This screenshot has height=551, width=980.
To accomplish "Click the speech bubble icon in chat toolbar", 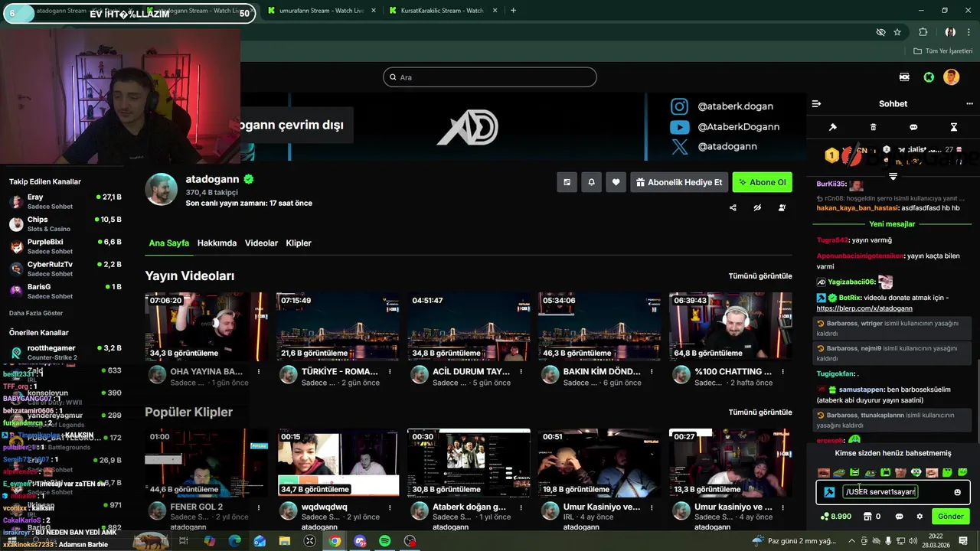I will [913, 127].
